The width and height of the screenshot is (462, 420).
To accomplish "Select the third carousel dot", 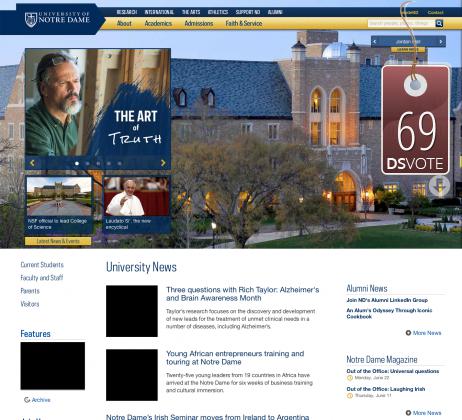I will click(98, 163).
